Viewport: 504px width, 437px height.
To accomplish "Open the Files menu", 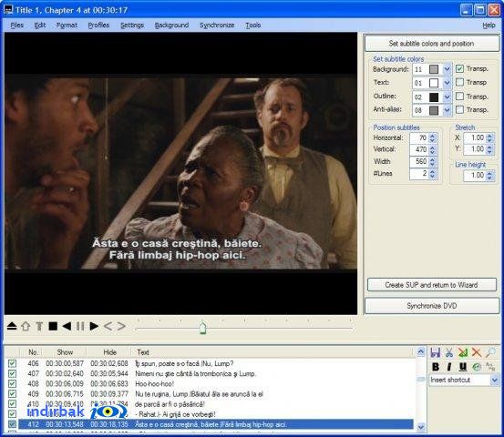I will pyautogui.click(x=17, y=25).
